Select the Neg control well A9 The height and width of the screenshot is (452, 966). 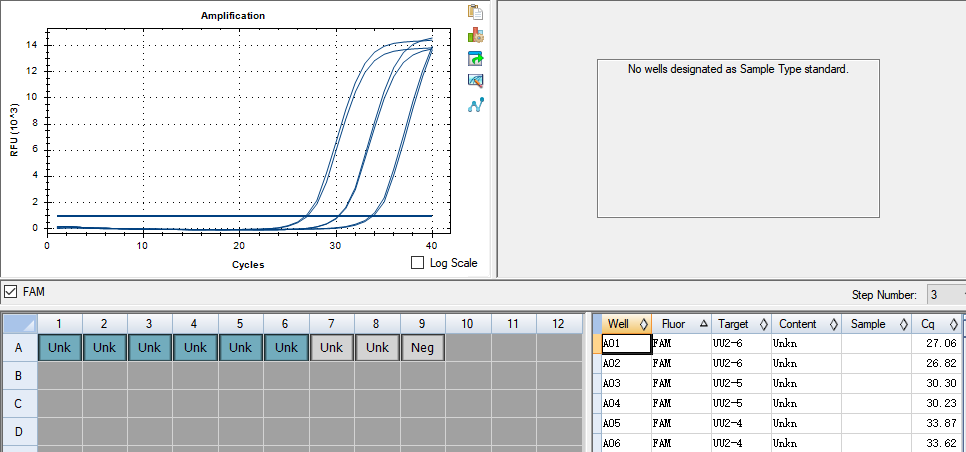coord(423,347)
